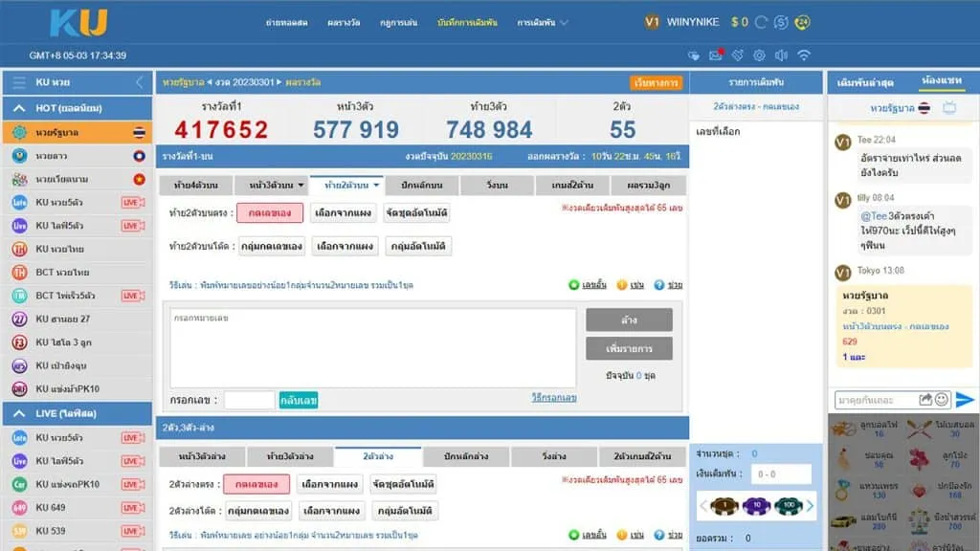Screen dimensions: 980x551
Task: Focus the กรอกหมายเลข number text area
Action: (373, 348)
